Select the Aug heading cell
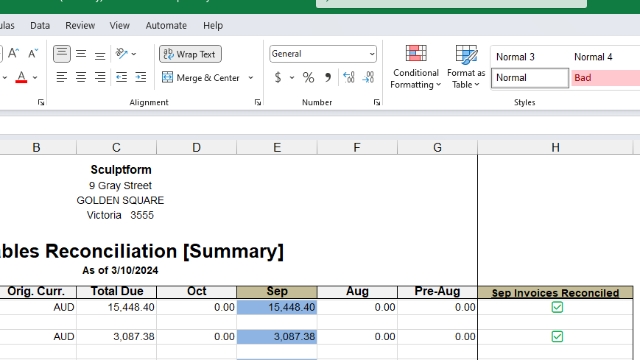The image size is (640, 360). click(357, 291)
